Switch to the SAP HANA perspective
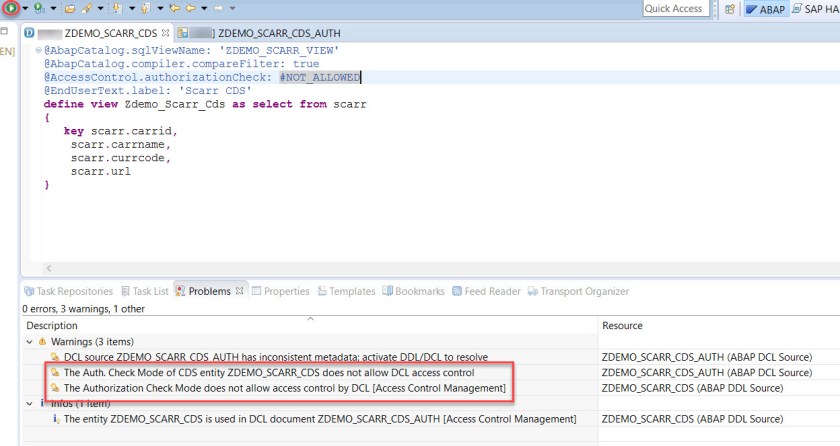The width and height of the screenshot is (840, 446). (x=815, y=9)
